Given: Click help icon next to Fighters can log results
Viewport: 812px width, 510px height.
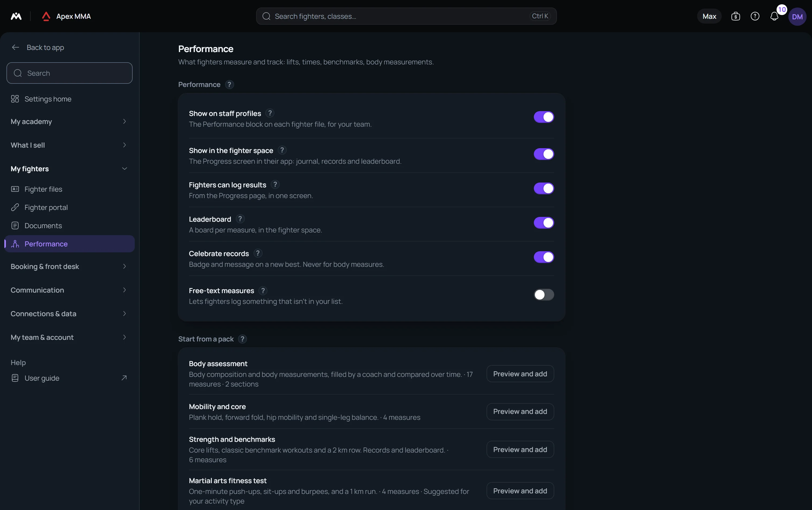Looking at the screenshot, I should (x=275, y=184).
